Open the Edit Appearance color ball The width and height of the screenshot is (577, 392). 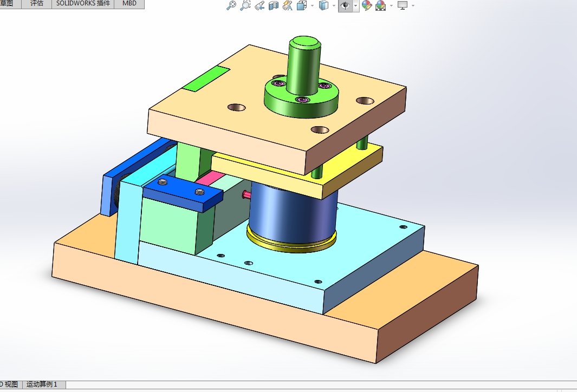pyautogui.click(x=367, y=5)
